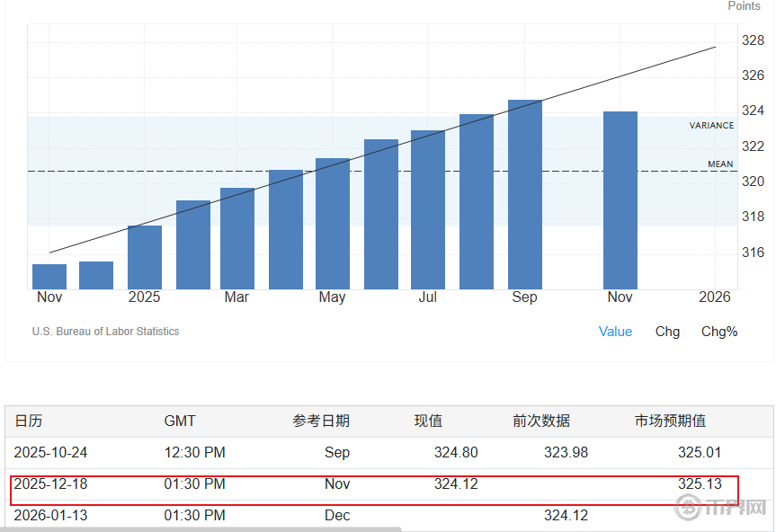Click the 参考日期 column header
Image resolution: width=776 pixels, height=532 pixels.
(321, 421)
